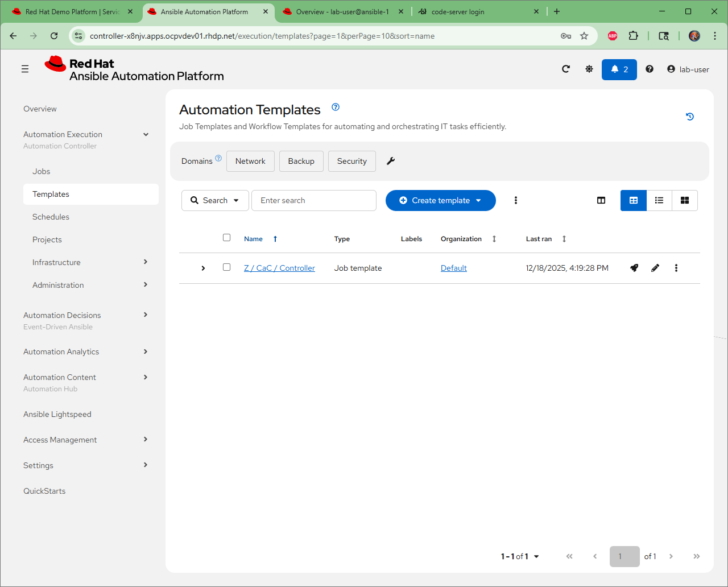Open Jobs in sidebar
Viewport: 728px width, 587px height.
pos(41,171)
